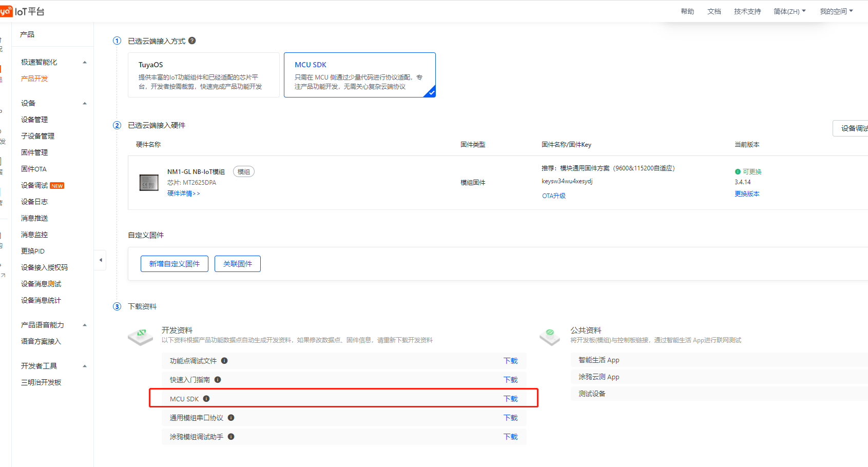Open the 智能生活 App resource

599,360
